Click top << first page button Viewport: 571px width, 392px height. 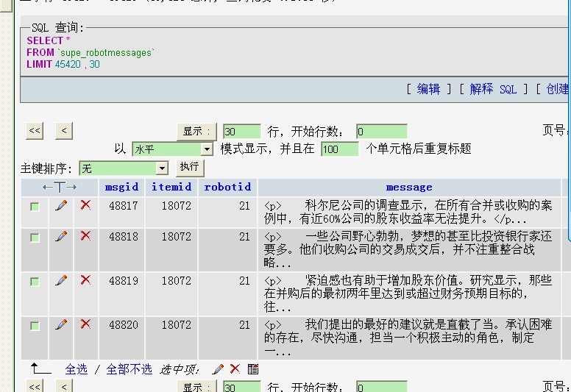click(x=35, y=131)
